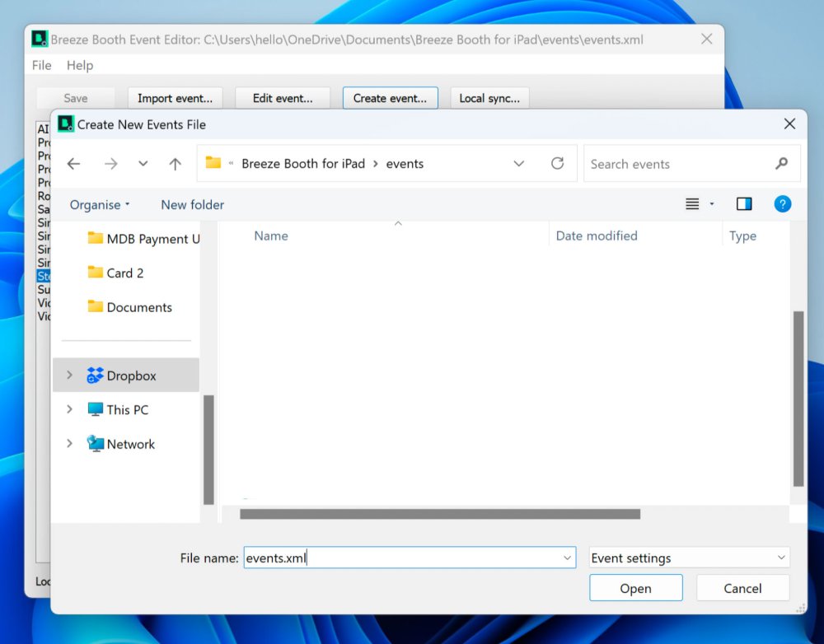Click the events breadcrumb segment
824x644 pixels.
[405, 164]
